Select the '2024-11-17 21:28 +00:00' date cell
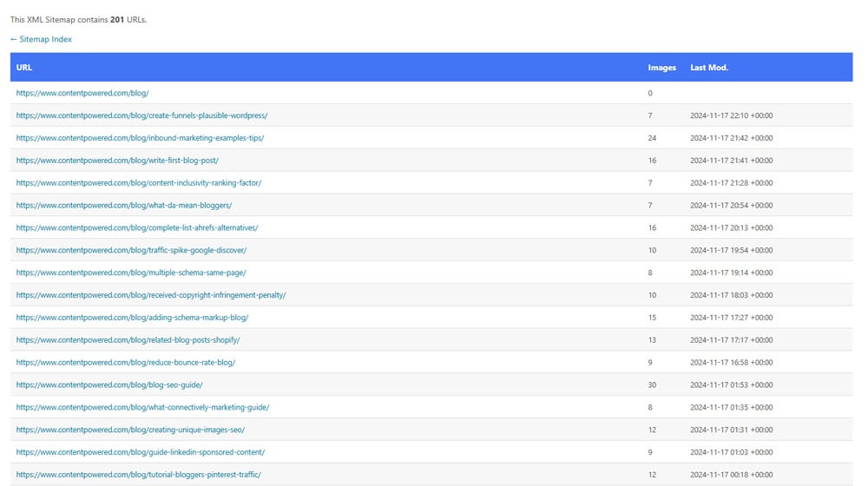Image resolution: width=868 pixels, height=486 pixels. (731, 182)
